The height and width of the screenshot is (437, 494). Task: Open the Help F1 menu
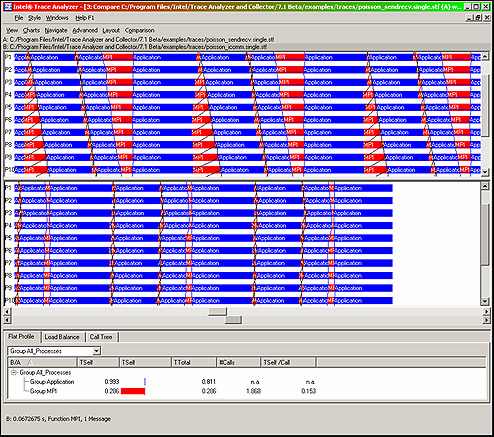85,18
